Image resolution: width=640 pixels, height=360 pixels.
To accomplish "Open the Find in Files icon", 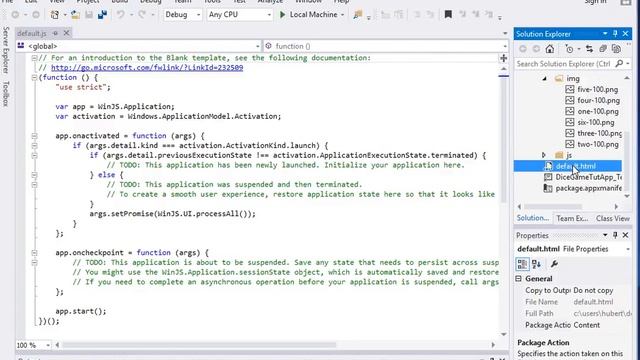I will click(358, 15).
